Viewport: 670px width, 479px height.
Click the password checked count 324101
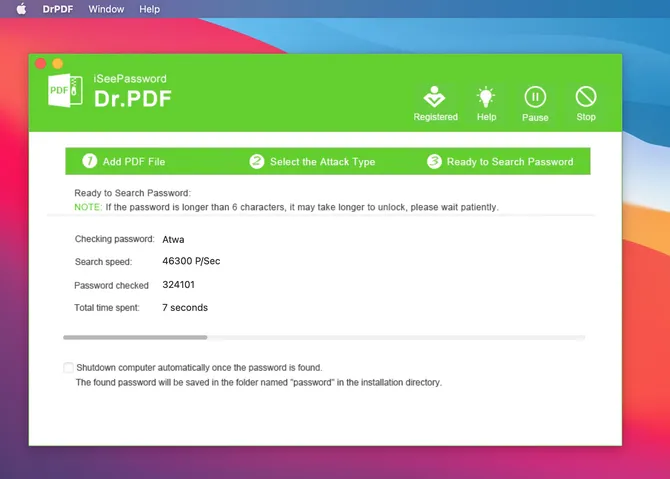pyautogui.click(x=178, y=285)
